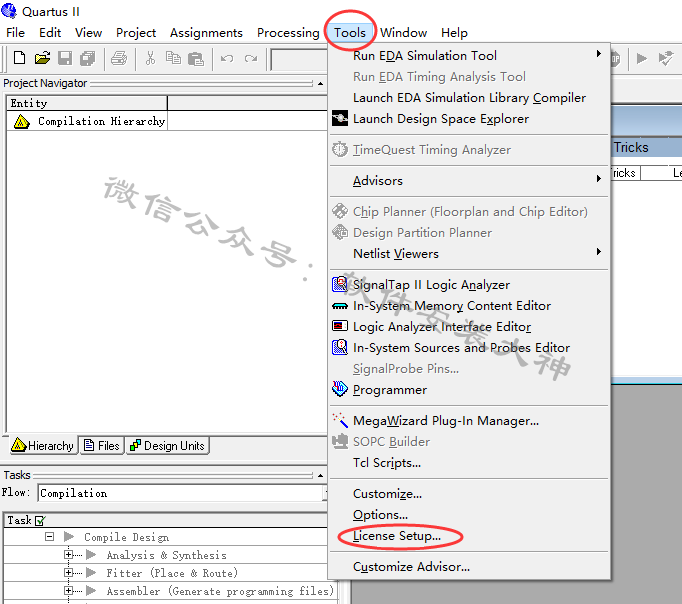Click the Programmer icon in Tools menu
682x604 pixels.
click(x=340, y=389)
